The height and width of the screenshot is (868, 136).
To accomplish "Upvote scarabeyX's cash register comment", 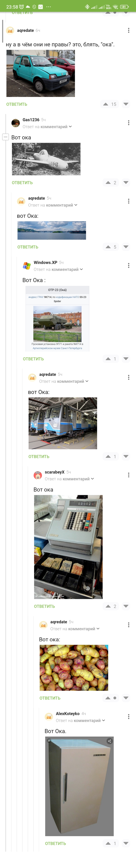I will coord(108,606).
